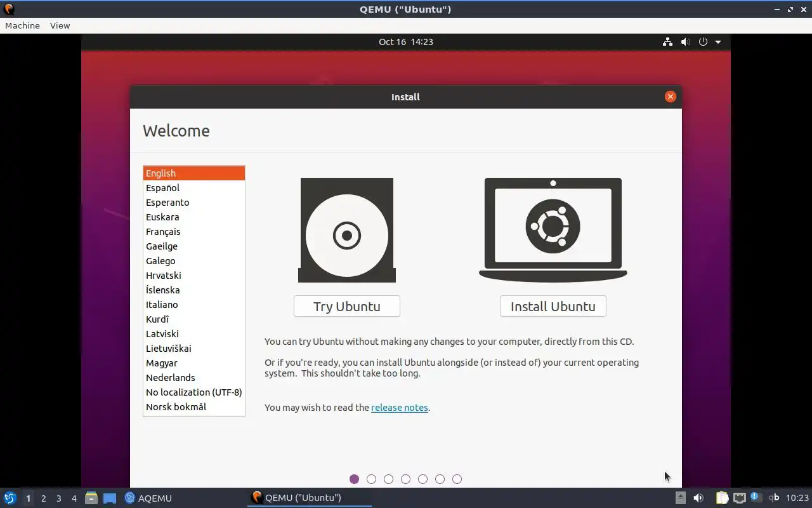Click the eject media tray icon
The width and height of the screenshot is (812, 508).
pyautogui.click(x=681, y=498)
